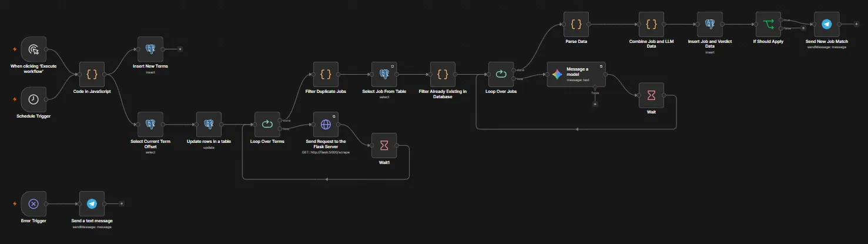Click the lightning icon beside Schedule Trigger
This screenshot has width=868, height=244.
coord(15,99)
